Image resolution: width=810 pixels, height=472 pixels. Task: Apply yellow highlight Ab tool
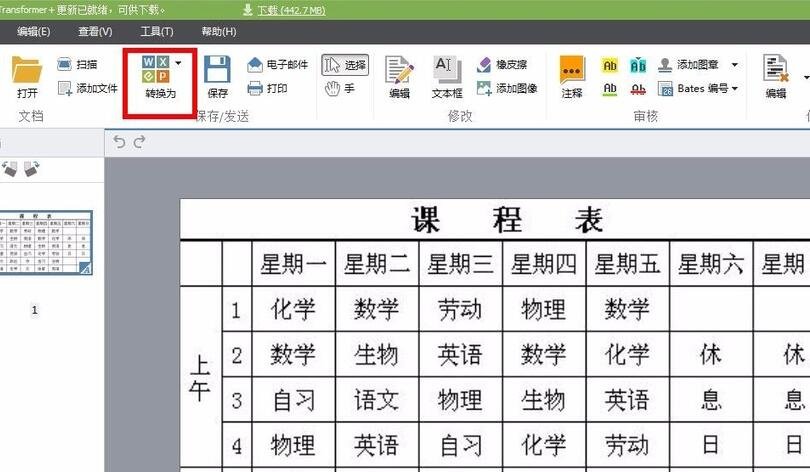610,66
